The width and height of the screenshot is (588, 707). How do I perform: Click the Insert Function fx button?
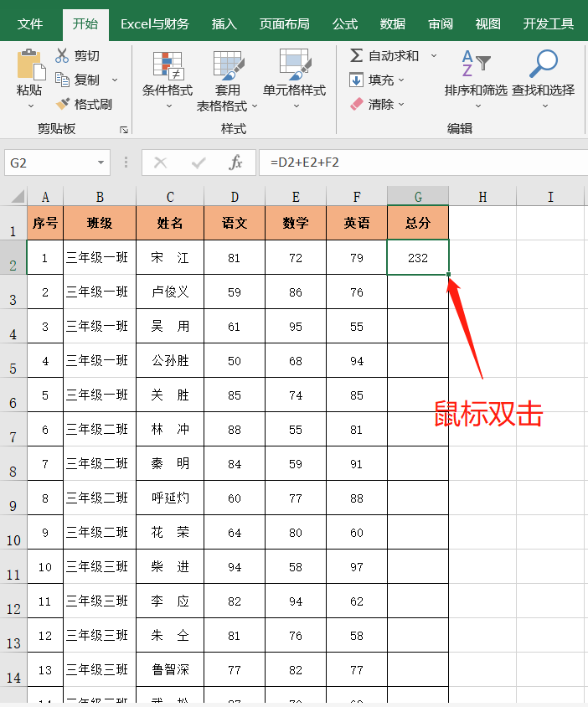tap(236, 163)
